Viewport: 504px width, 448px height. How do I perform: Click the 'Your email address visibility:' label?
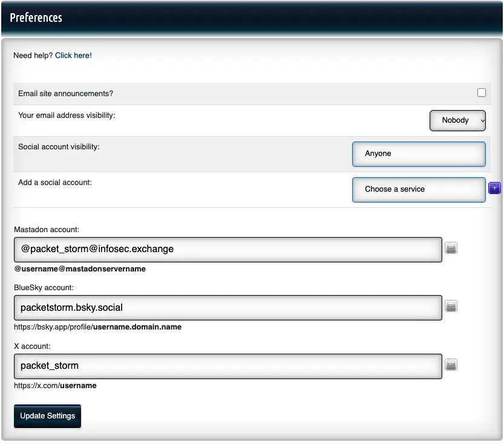tap(67, 115)
